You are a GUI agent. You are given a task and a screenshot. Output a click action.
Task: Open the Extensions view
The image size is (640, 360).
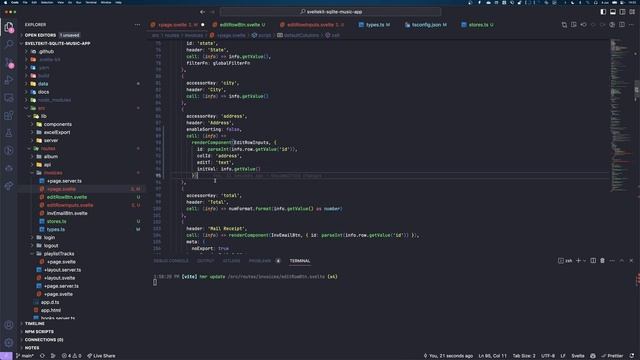9,116
